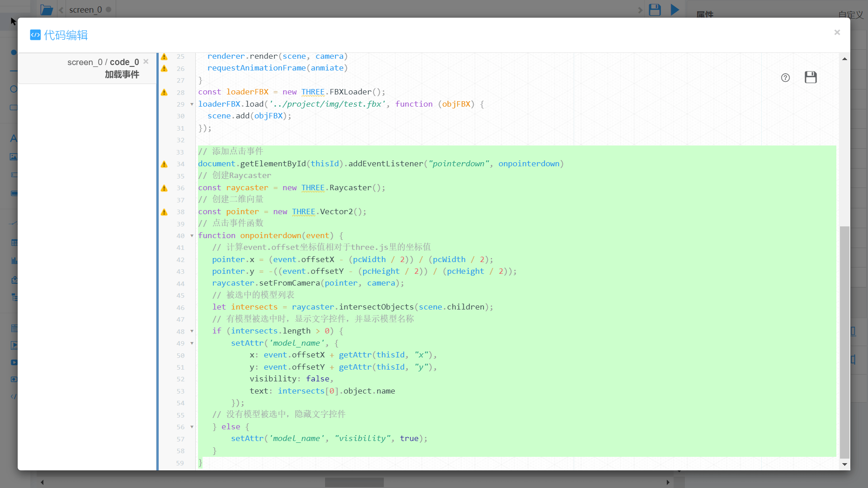Screen dimensions: 868x488
Task: Place cursor on line number 33
Action: point(180,152)
